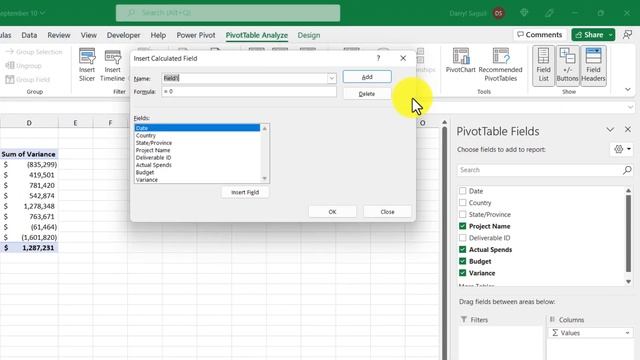Viewport: 640px width, 360px height.
Task: Open the View tab
Action: click(x=89, y=35)
